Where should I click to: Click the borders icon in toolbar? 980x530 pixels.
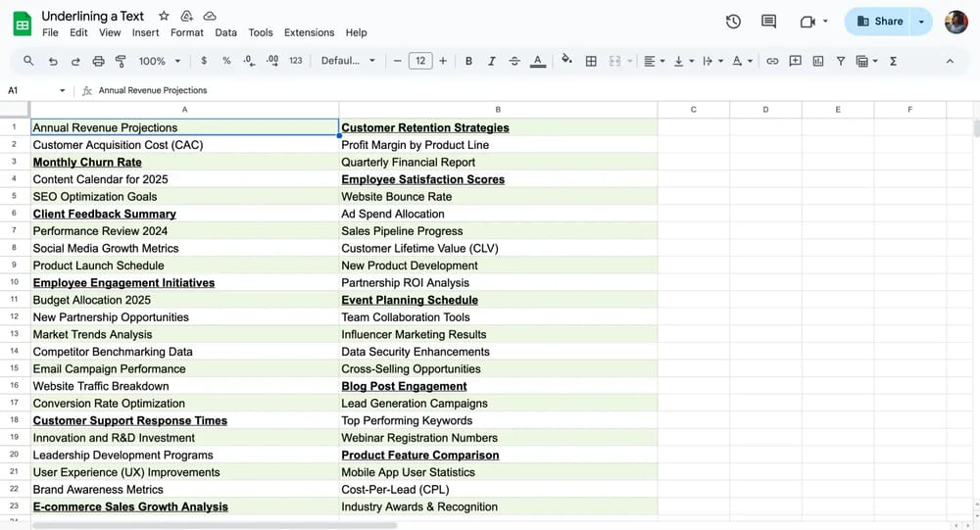point(591,61)
